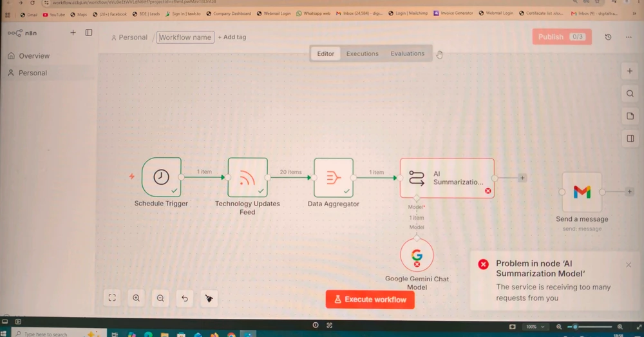Switch to the Evaluations tab

point(408,53)
